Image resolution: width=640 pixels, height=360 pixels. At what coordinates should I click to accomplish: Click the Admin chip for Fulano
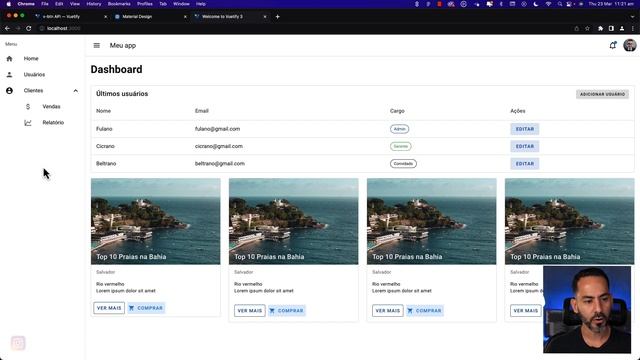pyautogui.click(x=400, y=129)
